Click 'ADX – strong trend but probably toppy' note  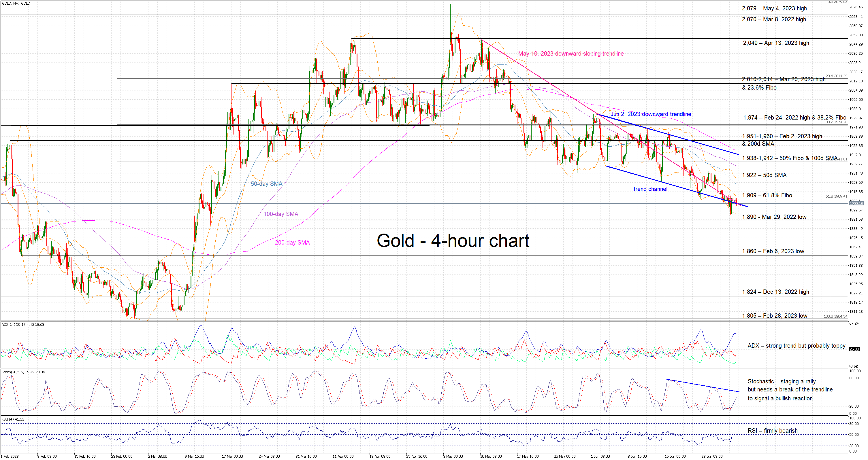pyautogui.click(x=796, y=346)
